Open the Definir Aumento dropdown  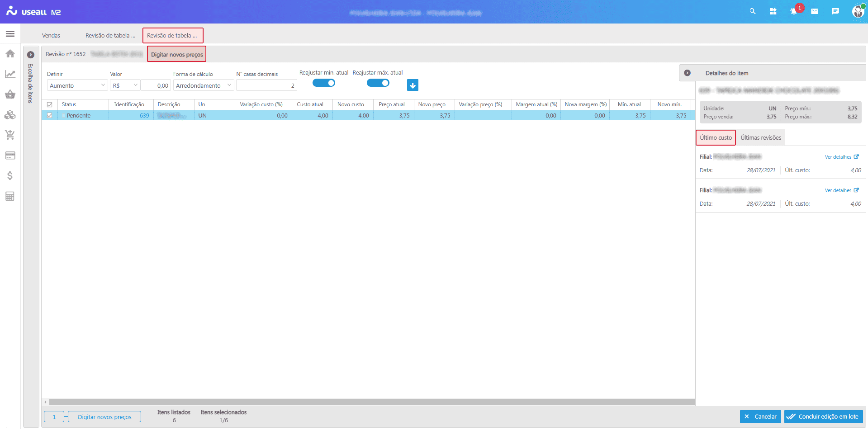(x=77, y=85)
